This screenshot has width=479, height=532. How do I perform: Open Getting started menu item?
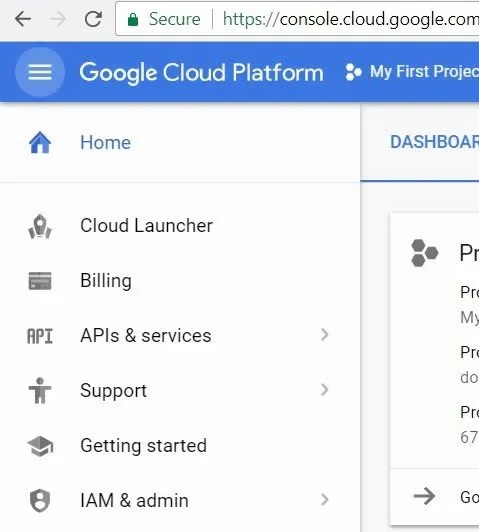pos(180,446)
